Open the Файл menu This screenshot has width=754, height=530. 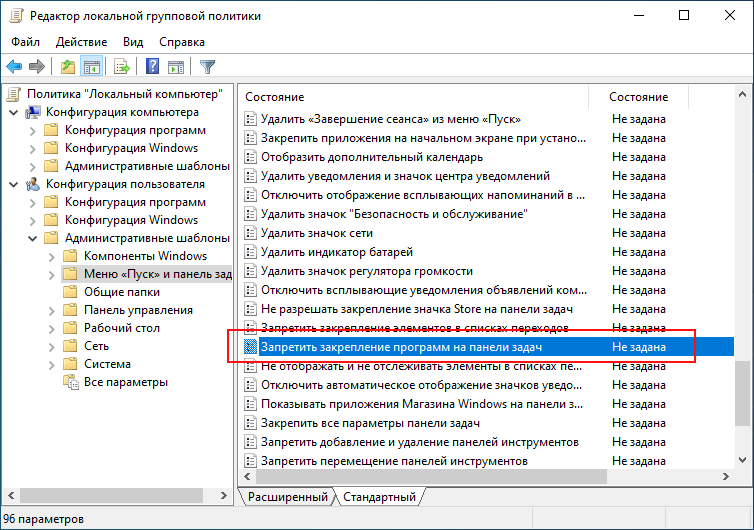pos(25,42)
